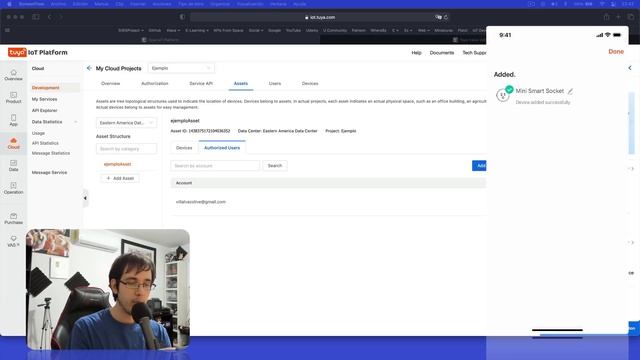Open the Product section icon
Image resolution: width=640 pixels, height=360 pixels.
[13, 98]
